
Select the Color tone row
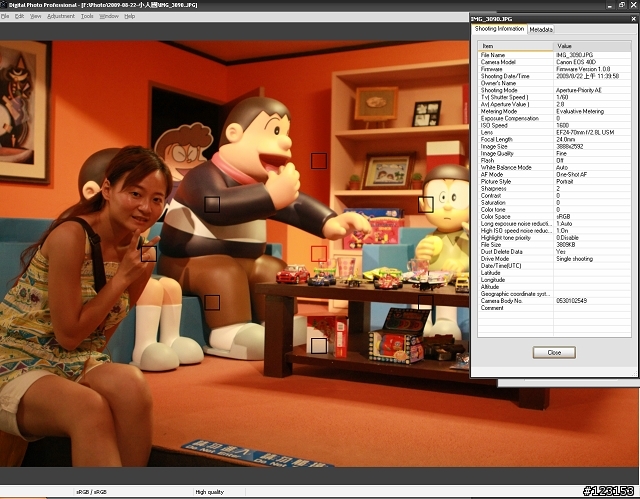click(554, 209)
